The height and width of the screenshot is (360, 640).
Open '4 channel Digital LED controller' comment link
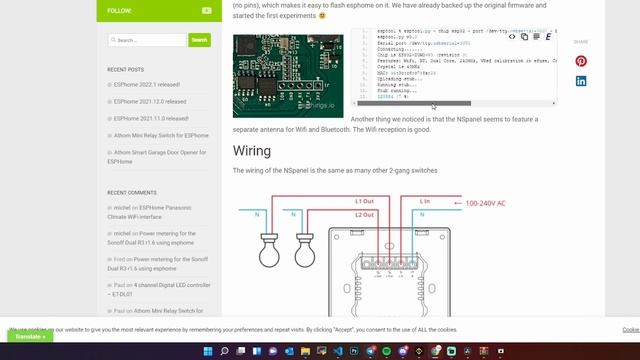pyautogui.click(x=159, y=289)
